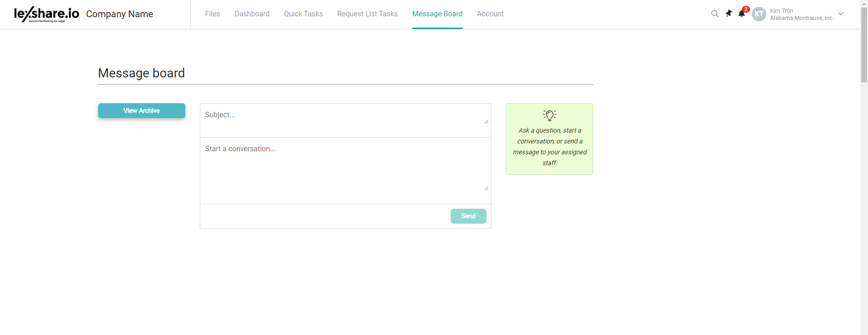This screenshot has width=868, height=335.
Task: Click the KT user avatar
Action: 759,14
